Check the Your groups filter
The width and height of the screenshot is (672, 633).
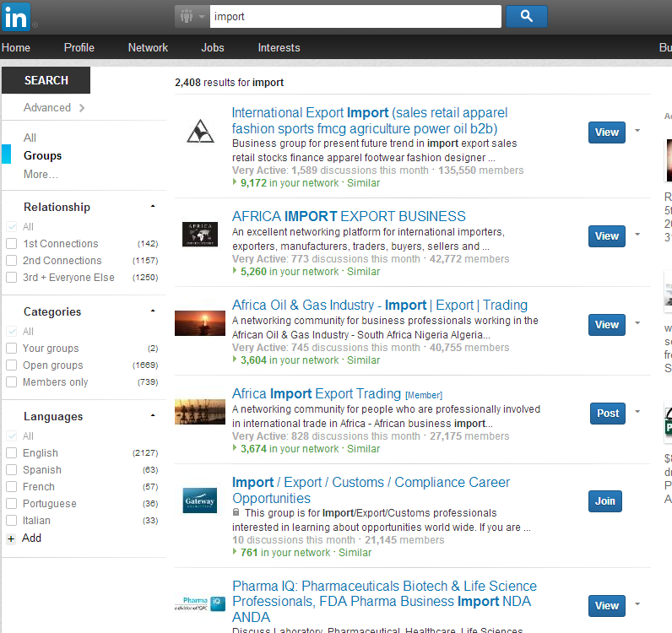click(12, 349)
